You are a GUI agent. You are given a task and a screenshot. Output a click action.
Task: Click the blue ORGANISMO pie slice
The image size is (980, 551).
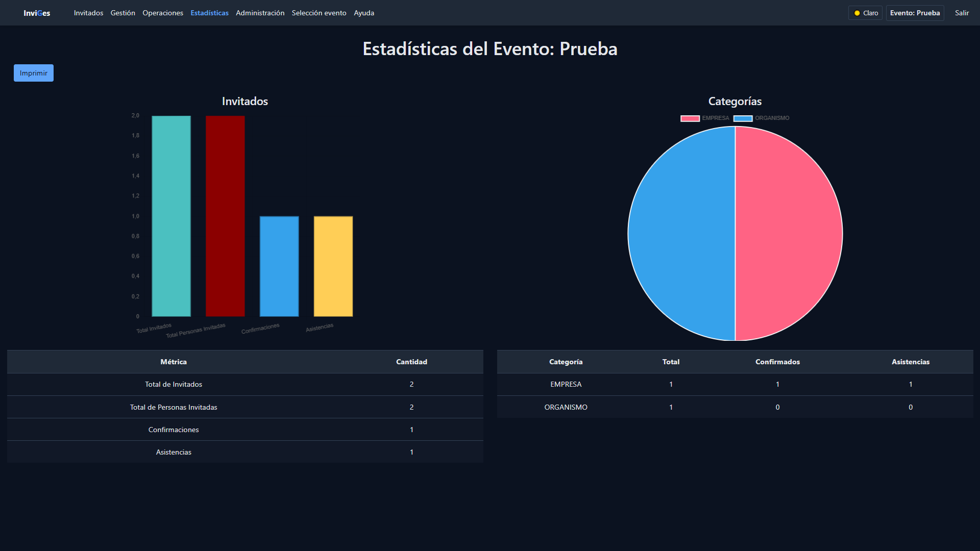coord(681,233)
